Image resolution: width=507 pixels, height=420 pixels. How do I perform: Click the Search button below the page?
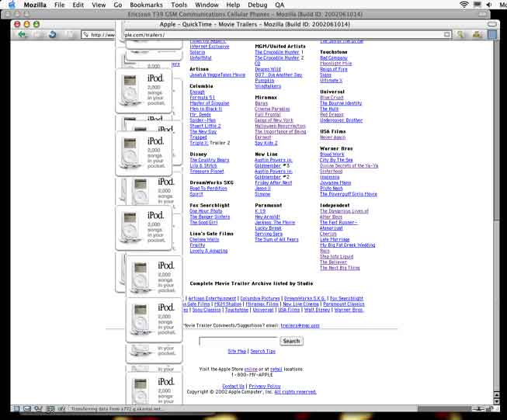[291, 341]
